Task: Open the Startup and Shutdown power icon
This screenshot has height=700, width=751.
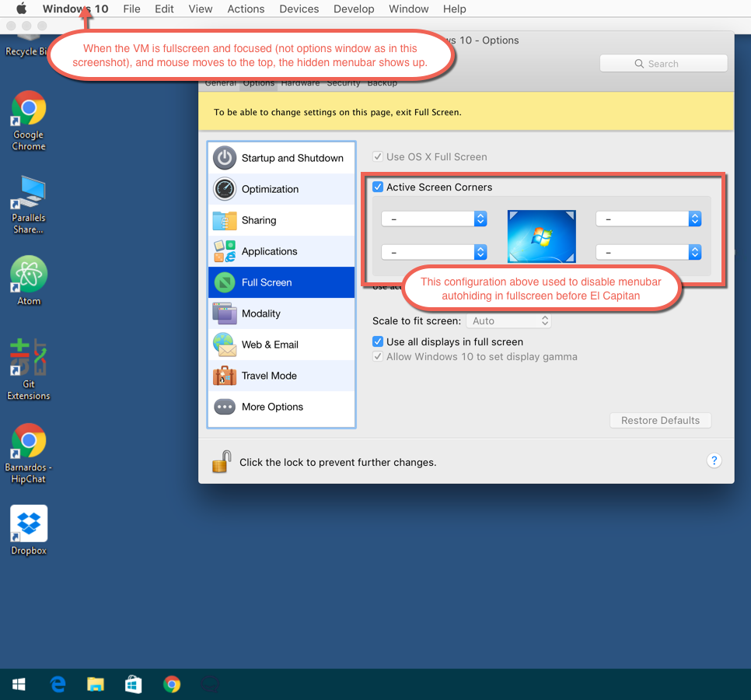Action: 225,158
